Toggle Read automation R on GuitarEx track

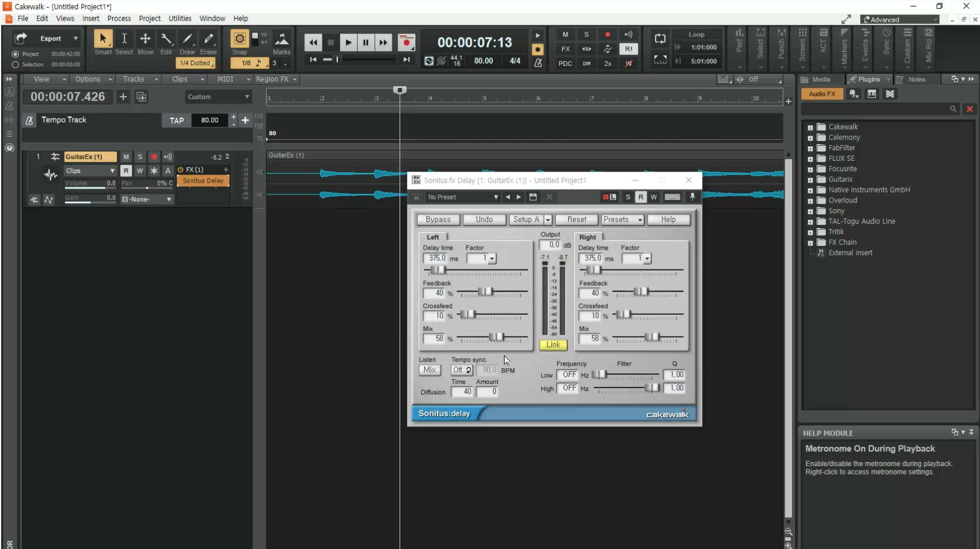click(x=126, y=171)
